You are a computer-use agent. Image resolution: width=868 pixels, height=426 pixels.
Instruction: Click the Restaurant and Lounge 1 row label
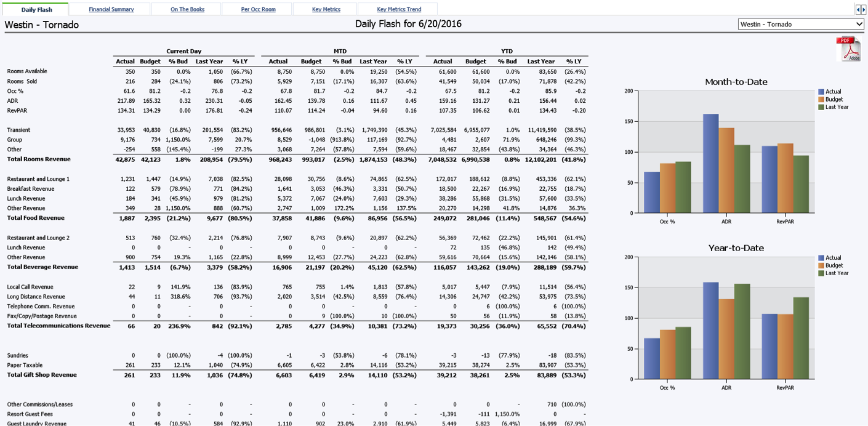click(38, 179)
